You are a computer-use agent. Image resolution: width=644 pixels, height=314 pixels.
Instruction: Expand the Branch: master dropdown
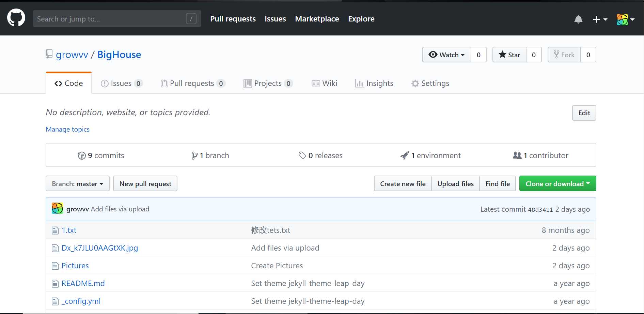tap(78, 183)
